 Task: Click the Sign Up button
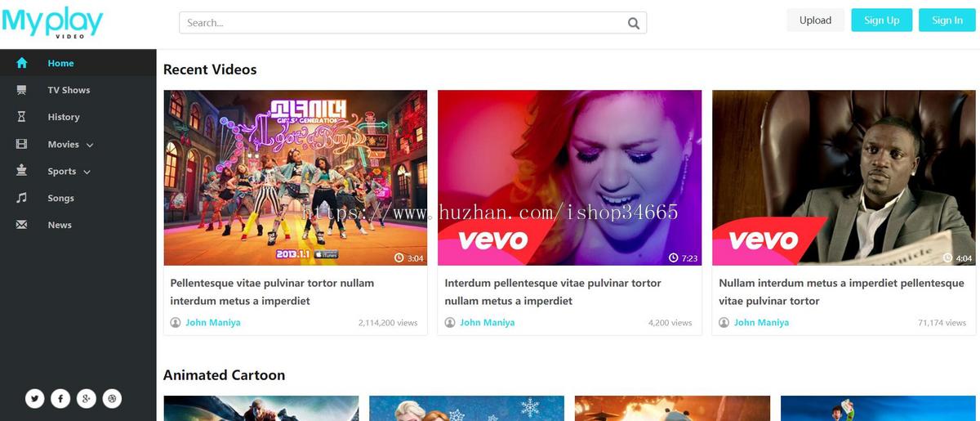click(882, 20)
